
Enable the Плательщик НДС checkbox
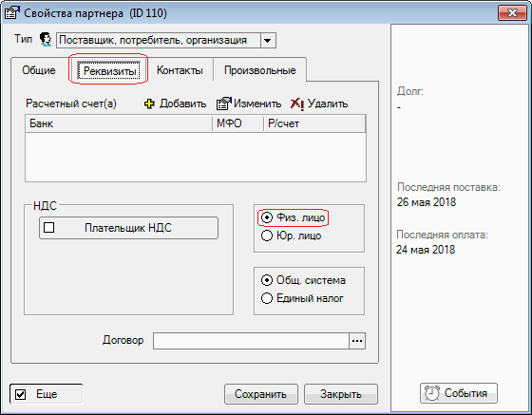pos(48,228)
